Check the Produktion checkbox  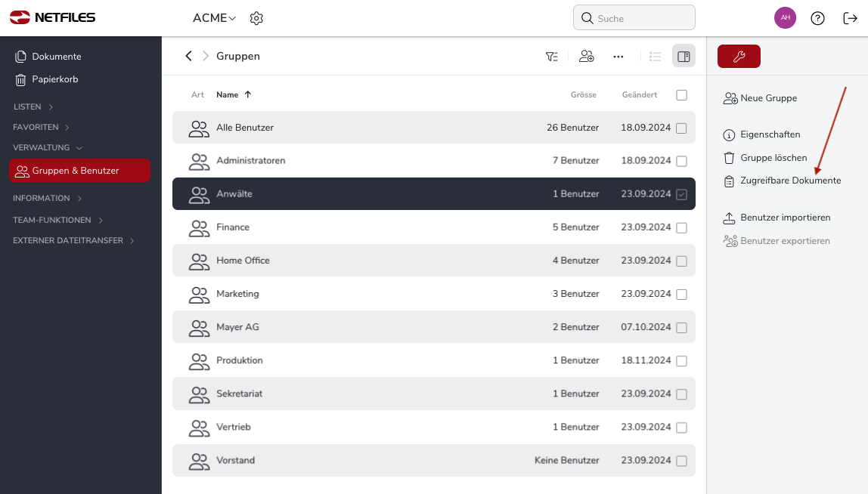coord(681,361)
